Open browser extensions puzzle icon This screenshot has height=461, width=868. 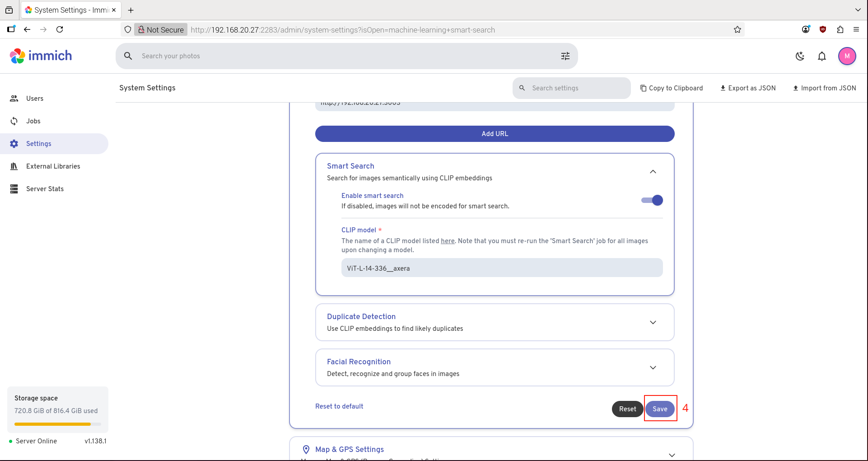click(840, 29)
